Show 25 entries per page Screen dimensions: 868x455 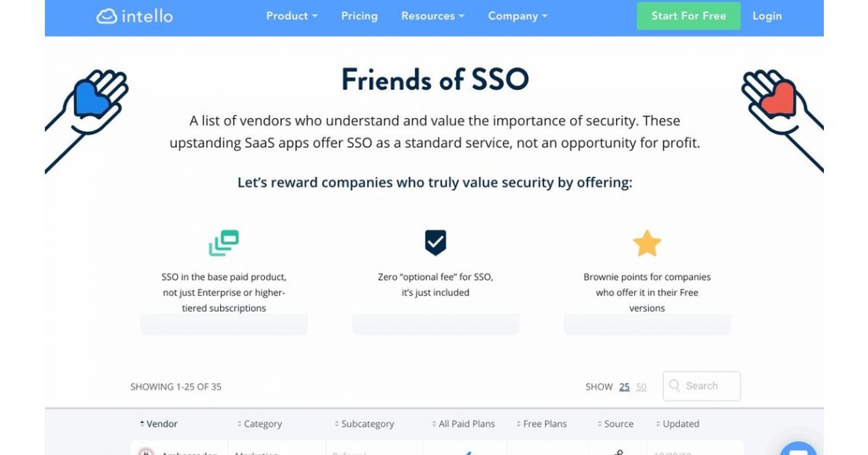point(624,386)
